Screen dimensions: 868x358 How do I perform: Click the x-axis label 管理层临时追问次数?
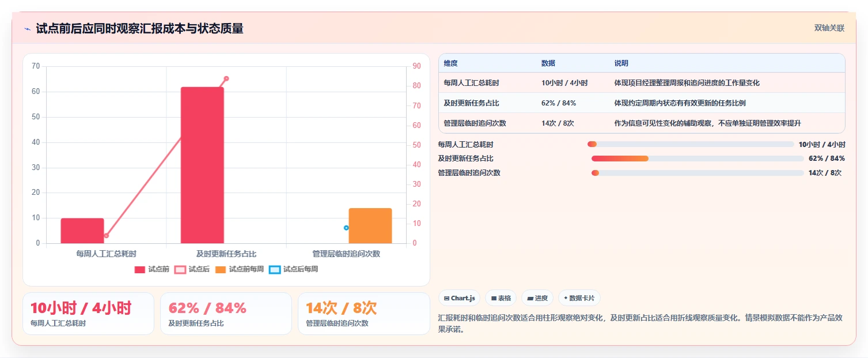[346, 254]
